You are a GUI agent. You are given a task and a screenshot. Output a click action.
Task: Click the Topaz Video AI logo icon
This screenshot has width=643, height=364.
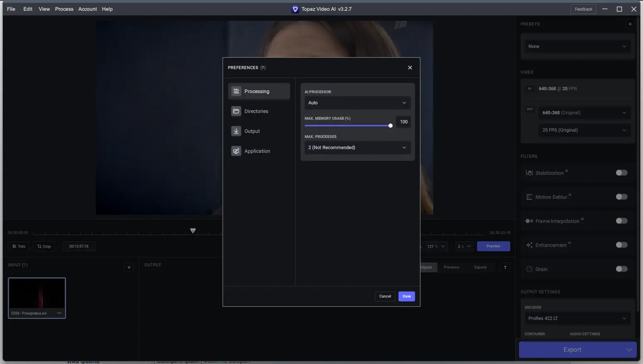[x=295, y=9]
